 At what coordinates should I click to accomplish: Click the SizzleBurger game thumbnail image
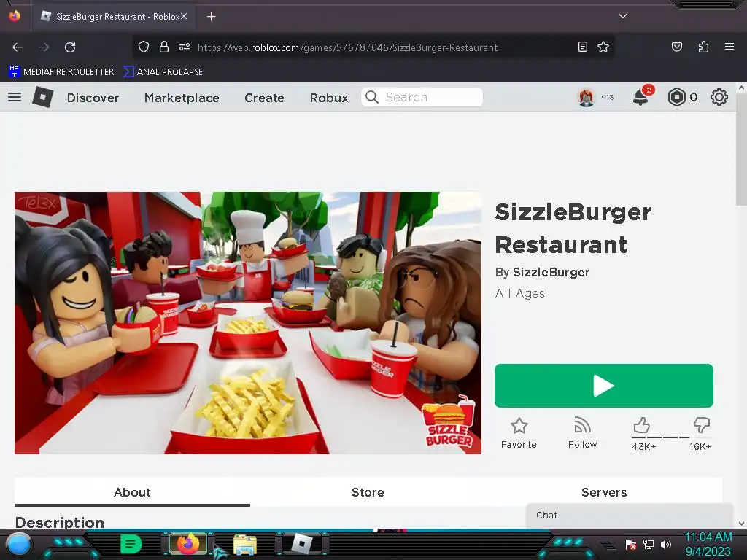tap(248, 323)
